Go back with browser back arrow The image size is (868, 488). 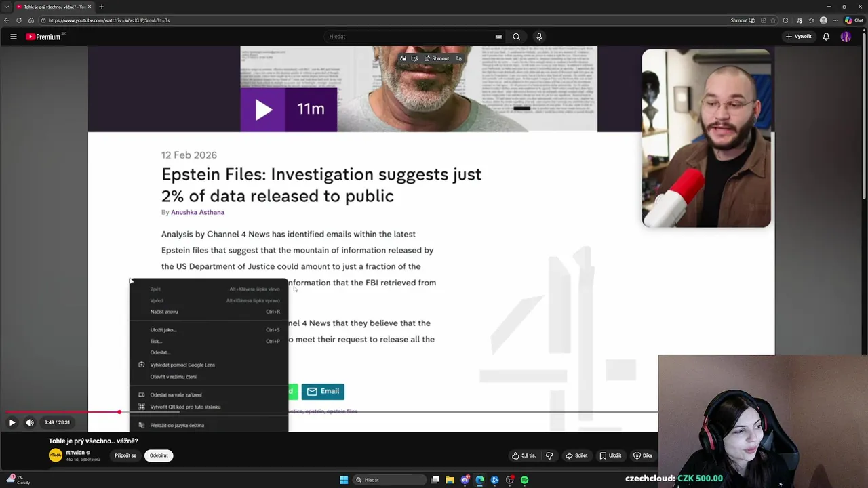click(x=7, y=20)
